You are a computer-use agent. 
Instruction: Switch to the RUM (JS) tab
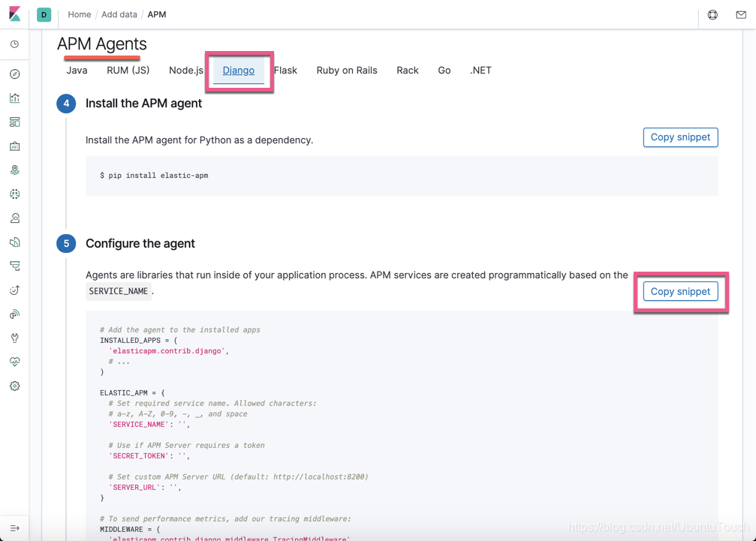(x=128, y=71)
